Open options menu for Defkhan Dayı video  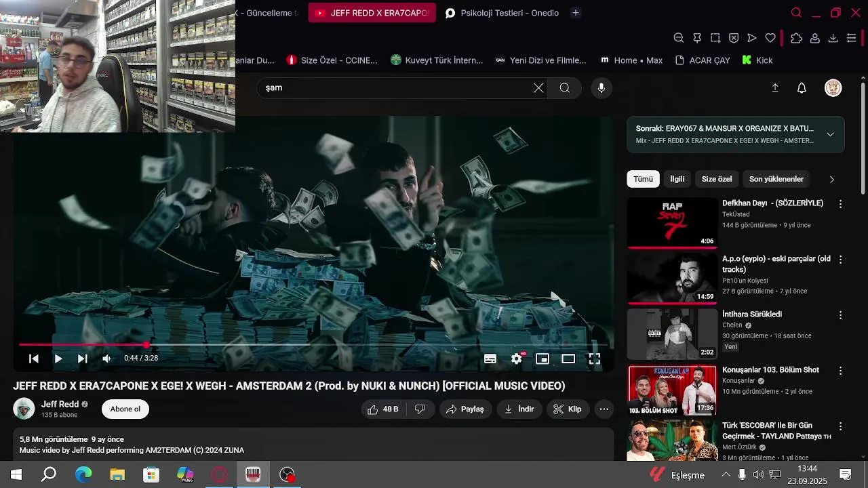pos(841,204)
